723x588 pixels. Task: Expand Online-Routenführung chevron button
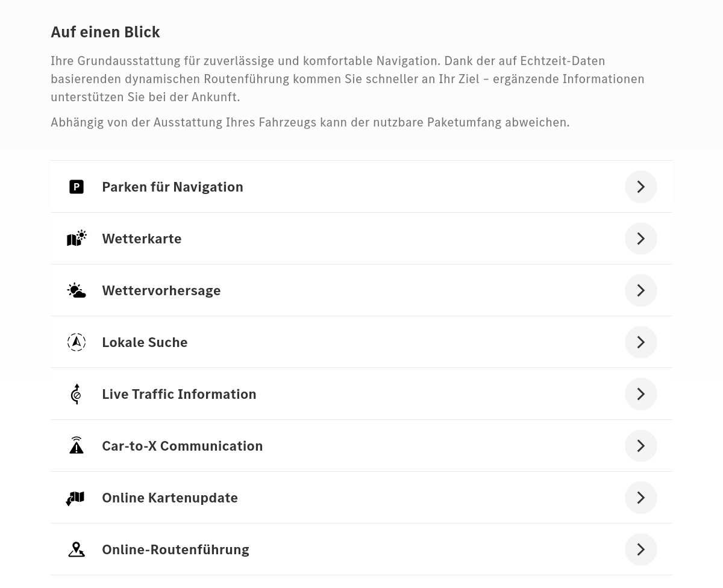point(641,549)
